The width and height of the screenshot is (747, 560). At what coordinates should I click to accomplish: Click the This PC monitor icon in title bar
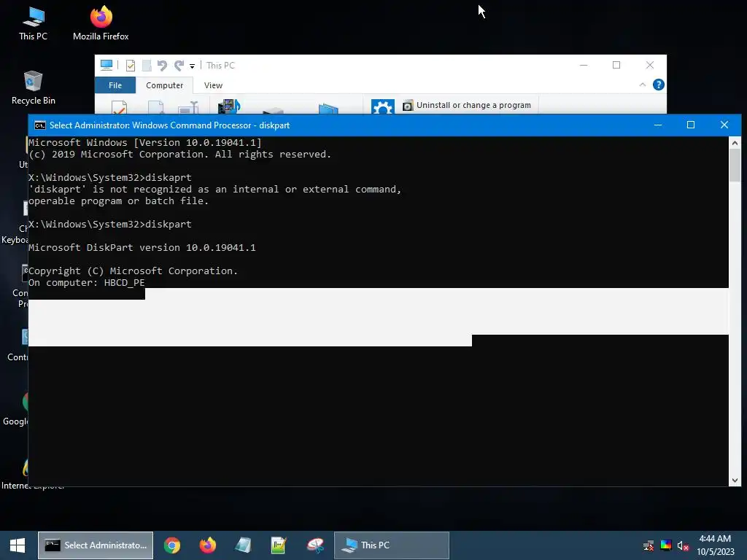click(x=107, y=65)
